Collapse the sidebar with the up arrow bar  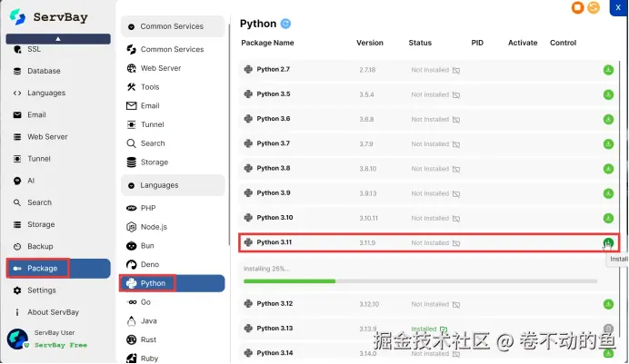pos(58,39)
